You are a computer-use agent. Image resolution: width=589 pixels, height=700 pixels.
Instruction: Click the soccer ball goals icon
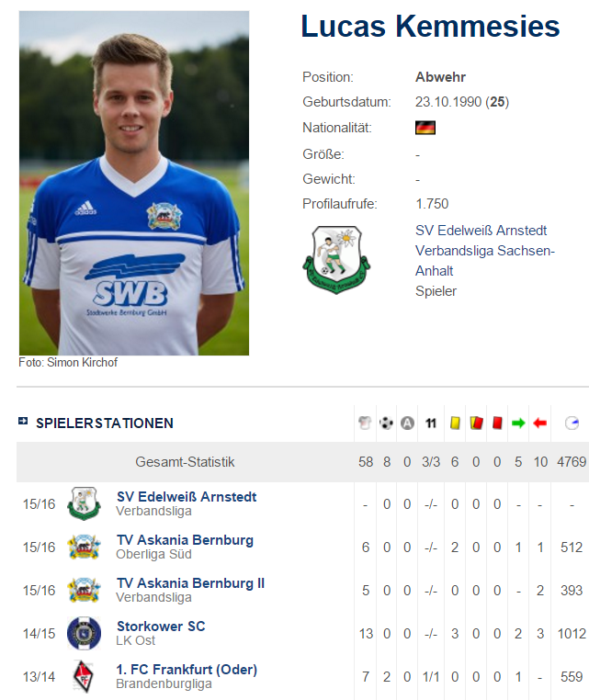(386, 423)
